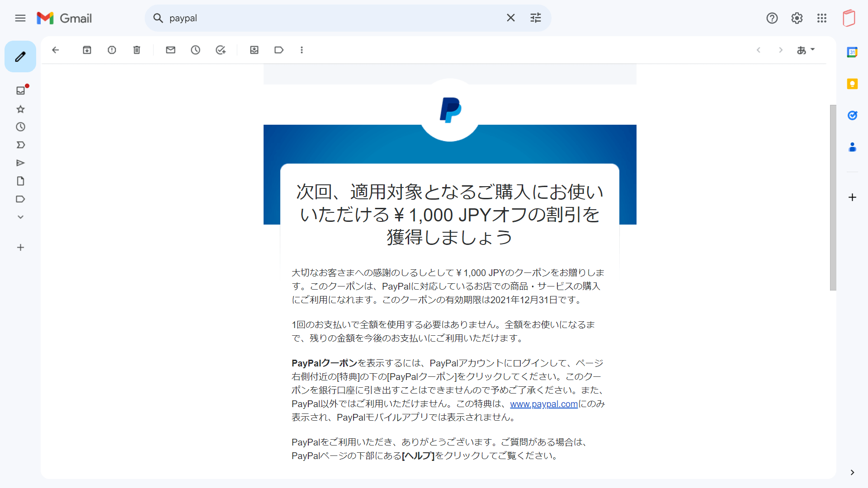Open the Compose pencil icon

[x=20, y=56]
